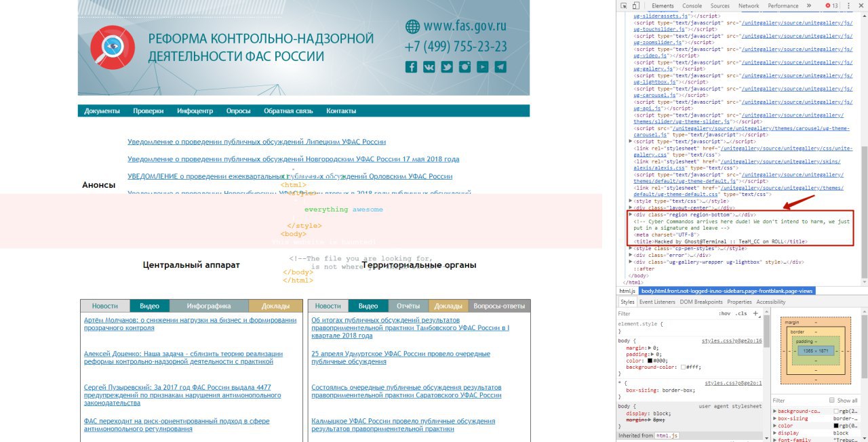Expand the div class error node
This screenshot has width=868, height=442.
[x=631, y=255]
